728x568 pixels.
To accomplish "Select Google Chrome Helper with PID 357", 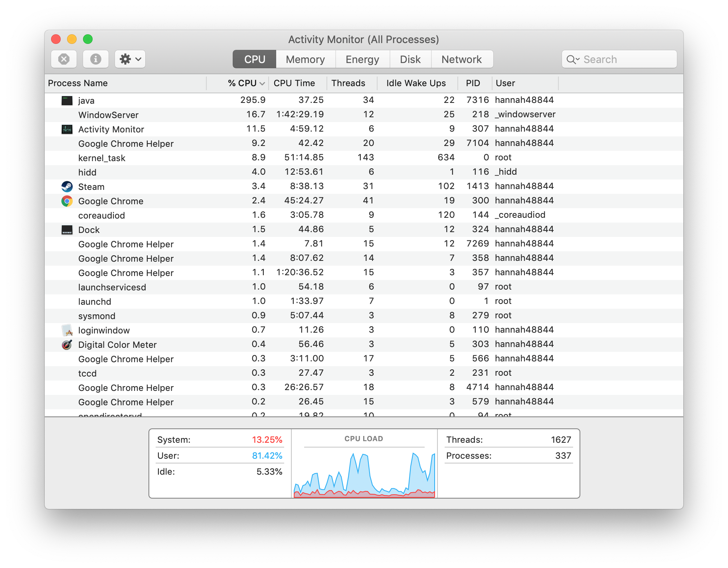I will click(x=364, y=272).
